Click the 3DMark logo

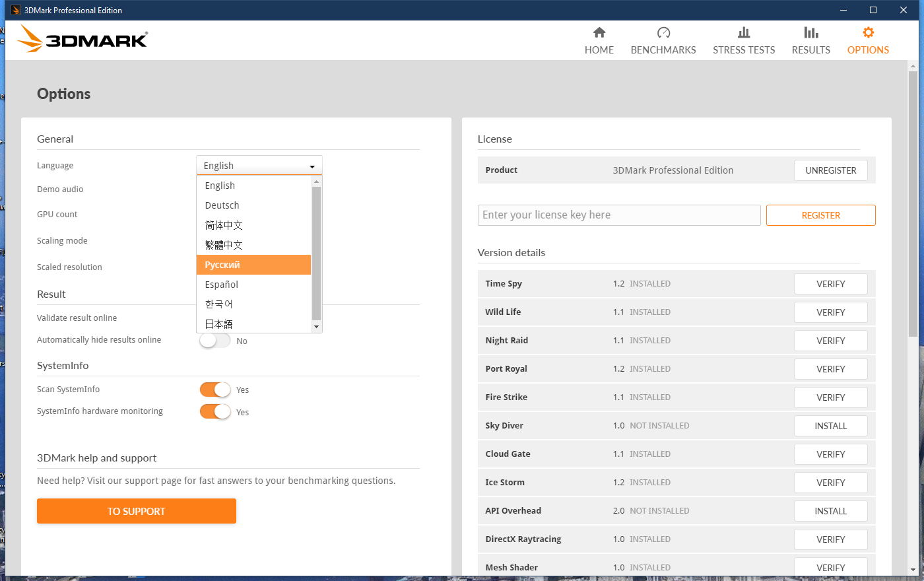pos(83,40)
